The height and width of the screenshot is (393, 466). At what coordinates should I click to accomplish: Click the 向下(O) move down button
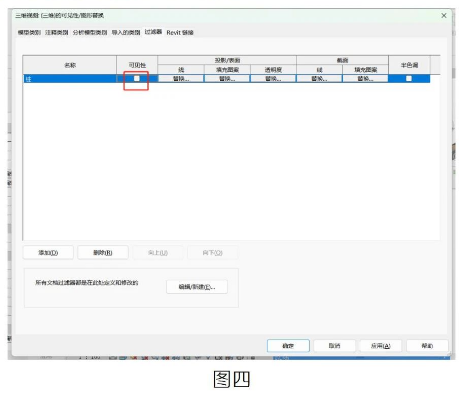213,253
